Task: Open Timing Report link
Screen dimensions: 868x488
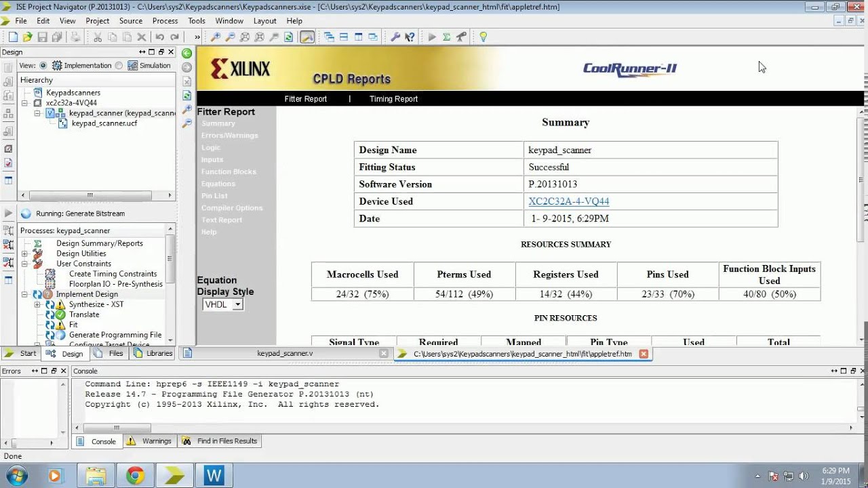Action: (x=393, y=99)
